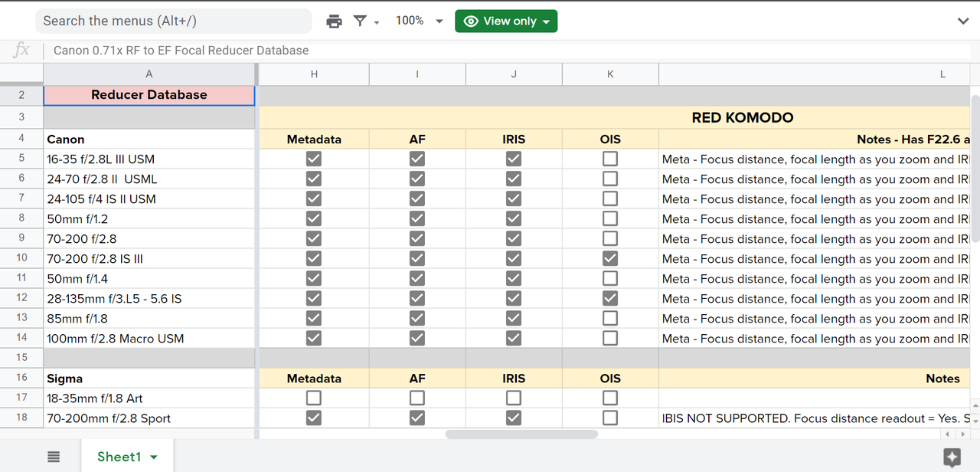980x472 pixels.
Task: Open the all sheets list icon
Action: 54,457
